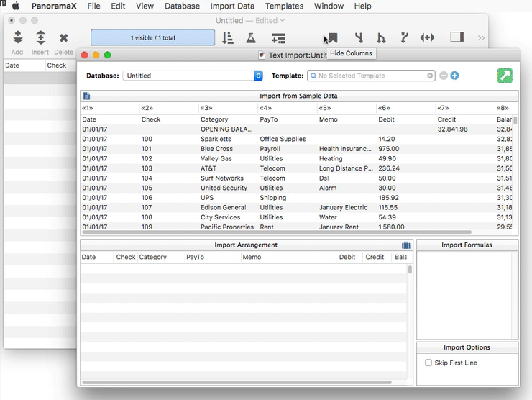
Task: Select the United Security cell
Action: pos(224,188)
